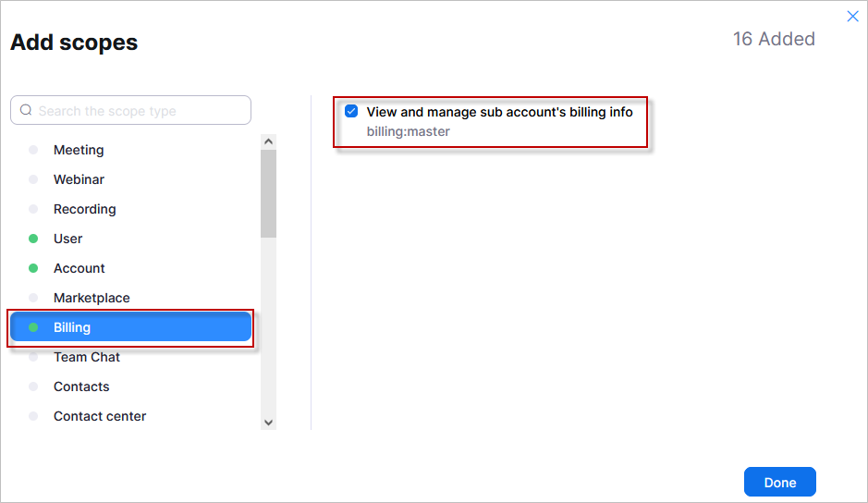Open the Contact center scope category
The height and width of the screenshot is (503, 868).
pyautogui.click(x=130, y=416)
